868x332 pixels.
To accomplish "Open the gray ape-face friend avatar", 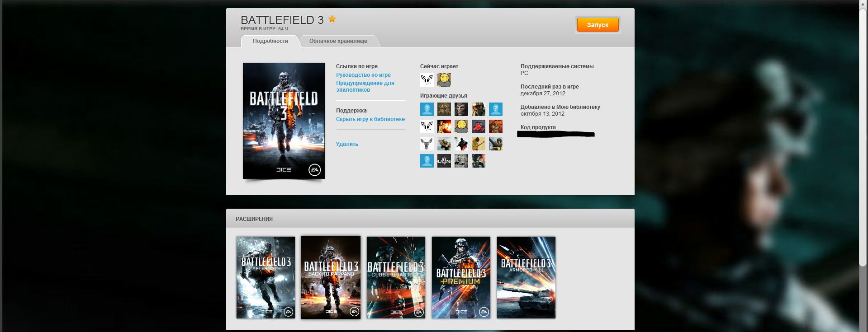I will click(461, 109).
